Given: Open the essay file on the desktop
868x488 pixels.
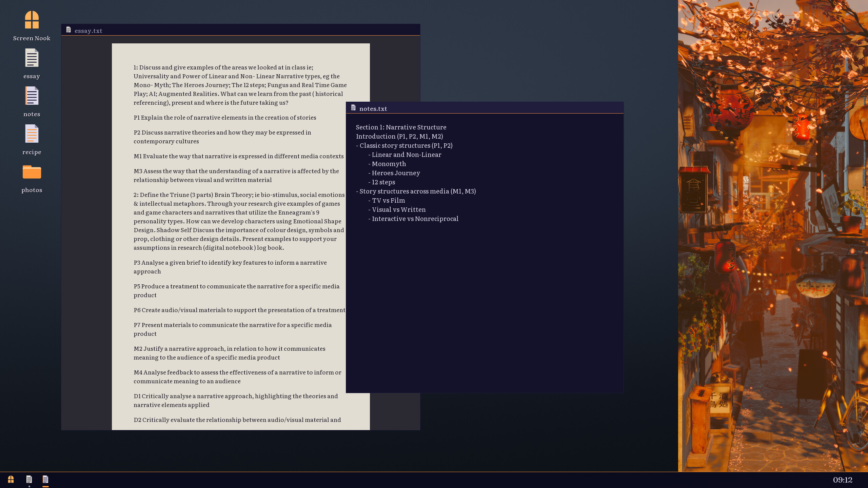Looking at the screenshot, I should (32, 64).
